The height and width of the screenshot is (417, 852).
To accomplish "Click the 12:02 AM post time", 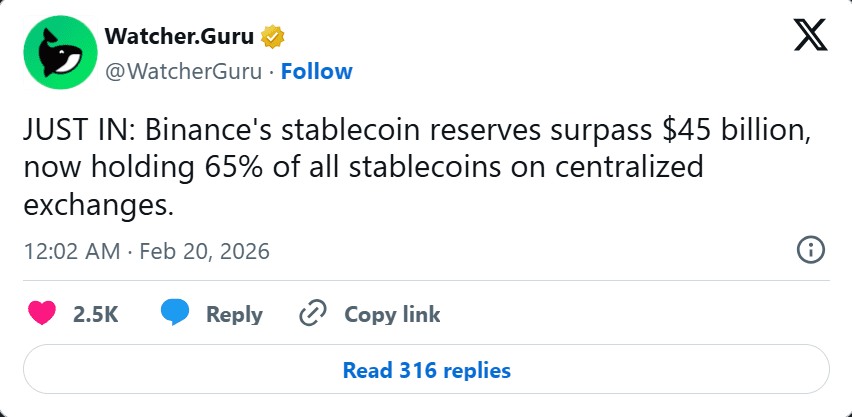I will pos(70,250).
